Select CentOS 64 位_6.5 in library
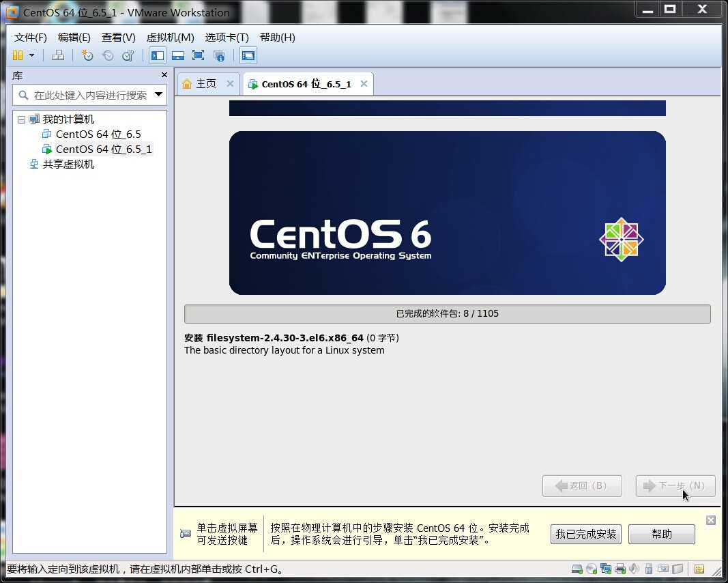This screenshot has height=583, width=728. pyautogui.click(x=98, y=134)
